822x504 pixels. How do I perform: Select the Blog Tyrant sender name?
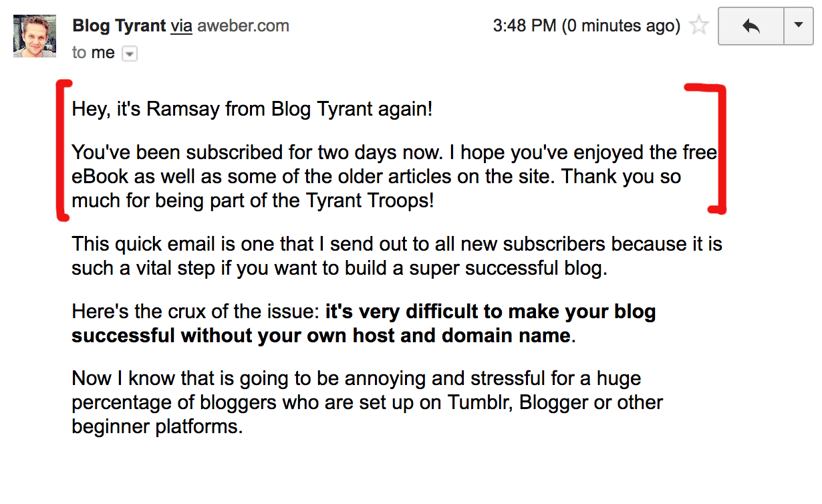tap(119, 26)
